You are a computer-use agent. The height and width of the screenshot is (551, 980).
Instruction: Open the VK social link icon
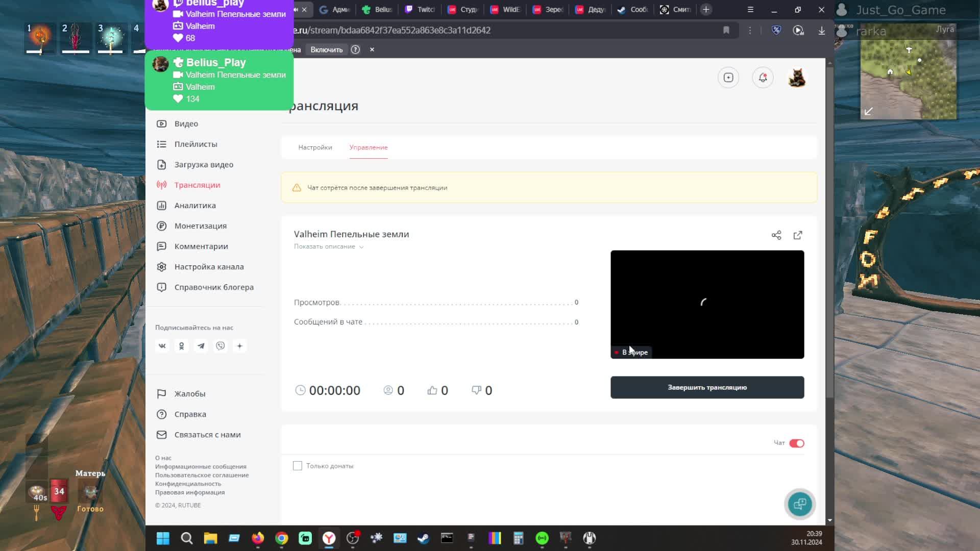coord(162,346)
